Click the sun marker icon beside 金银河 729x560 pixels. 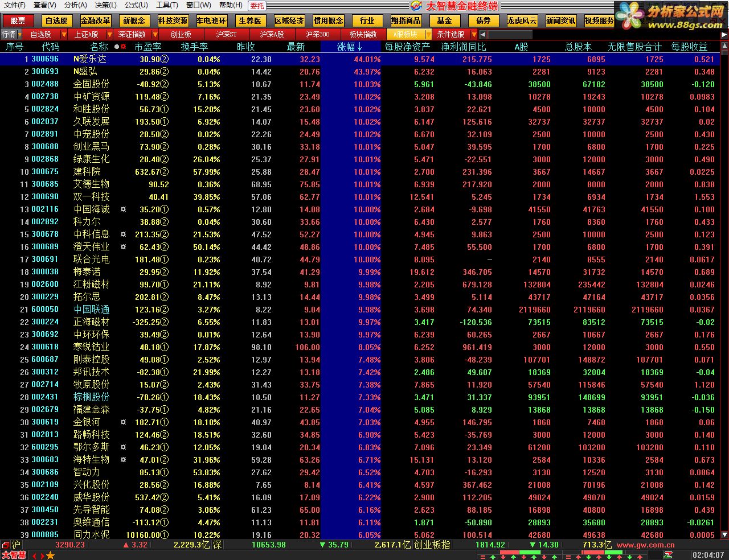click(123, 422)
